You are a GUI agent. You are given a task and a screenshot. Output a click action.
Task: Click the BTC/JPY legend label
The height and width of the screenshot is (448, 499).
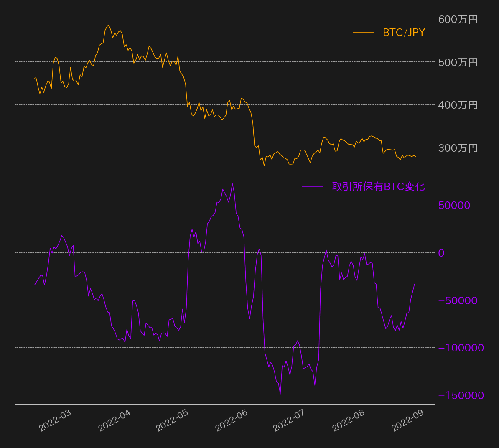(x=404, y=33)
